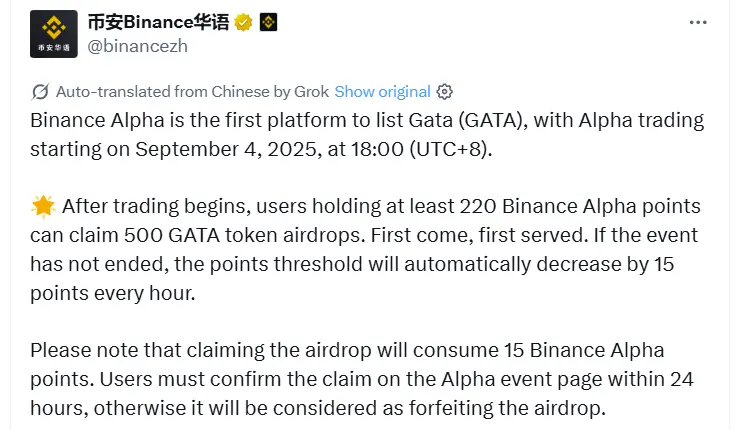
Task: Open the three-dot more options menu
Action: point(701,22)
